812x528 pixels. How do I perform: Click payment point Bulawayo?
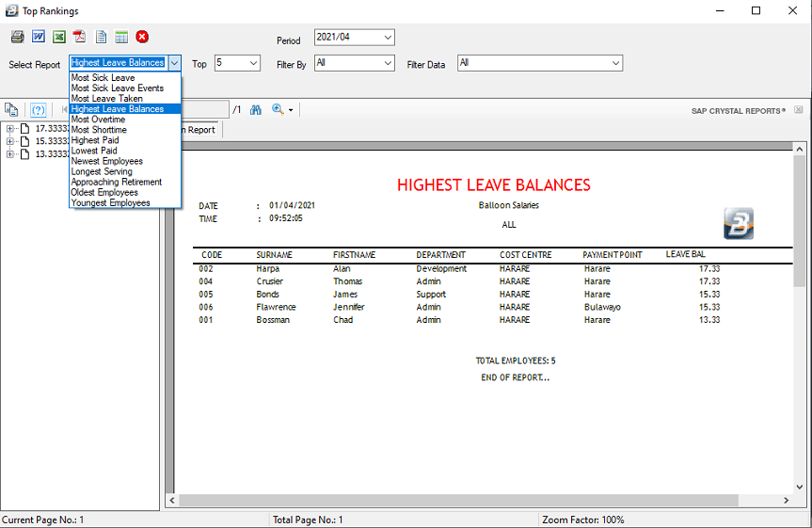click(602, 307)
